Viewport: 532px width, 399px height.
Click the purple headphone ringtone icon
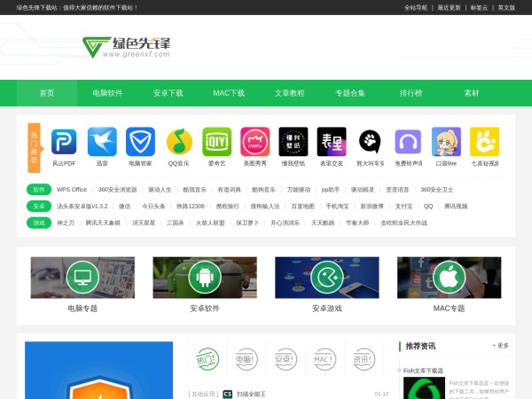pyautogui.click(x=408, y=142)
